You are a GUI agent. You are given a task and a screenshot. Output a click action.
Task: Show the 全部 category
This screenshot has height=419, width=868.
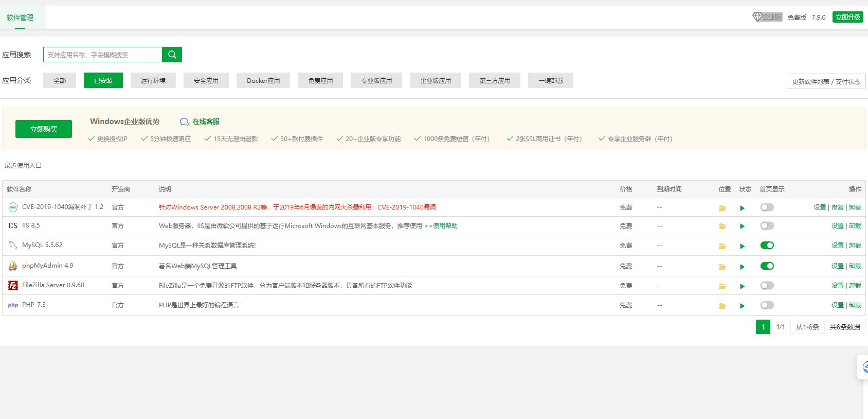[60, 80]
